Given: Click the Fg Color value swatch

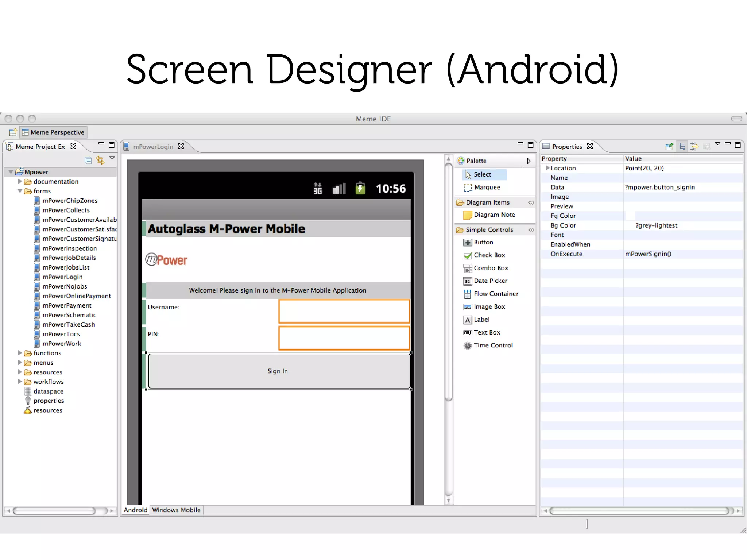Looking at the screenshot, I should point(630,216).
